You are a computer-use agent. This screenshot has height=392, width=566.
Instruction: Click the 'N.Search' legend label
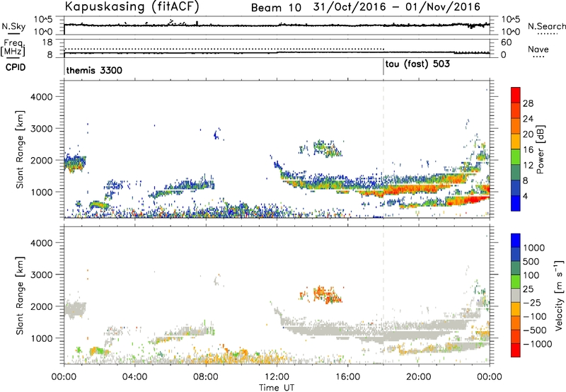pyautogui.click(x=546, y=26)
